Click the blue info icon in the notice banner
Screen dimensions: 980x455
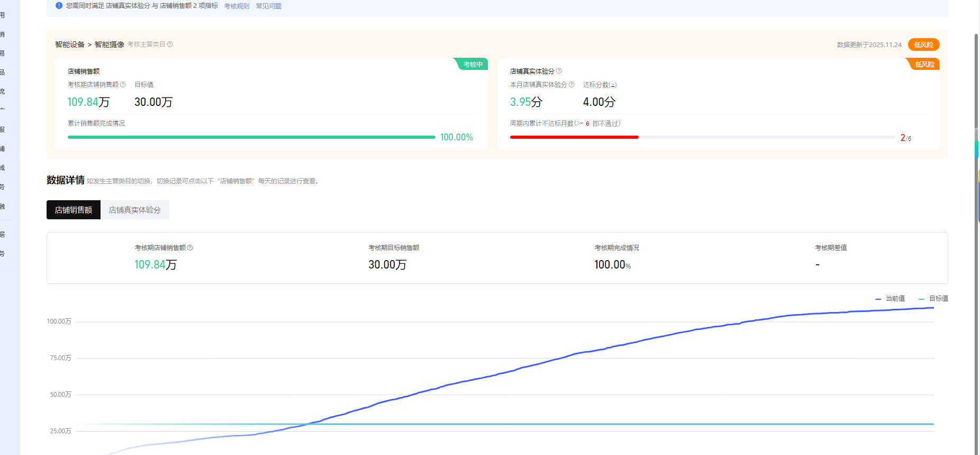tap(59, 5)
